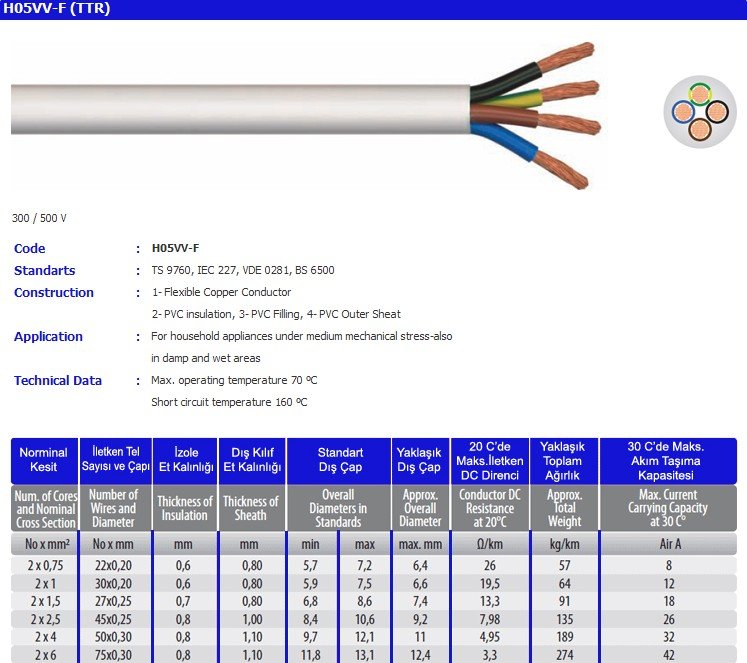
Task: Click the Thickness of Insulation header
Action: point(186,508)
